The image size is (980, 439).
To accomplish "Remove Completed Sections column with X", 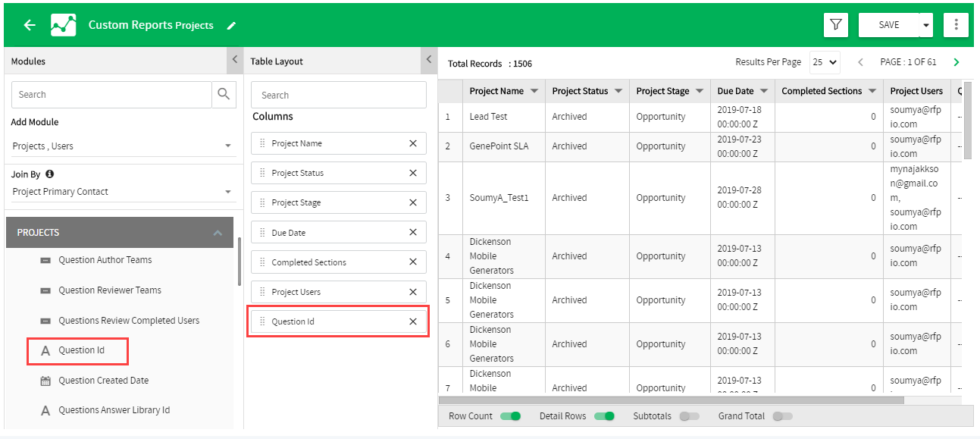I will click(x=413, y=262).
